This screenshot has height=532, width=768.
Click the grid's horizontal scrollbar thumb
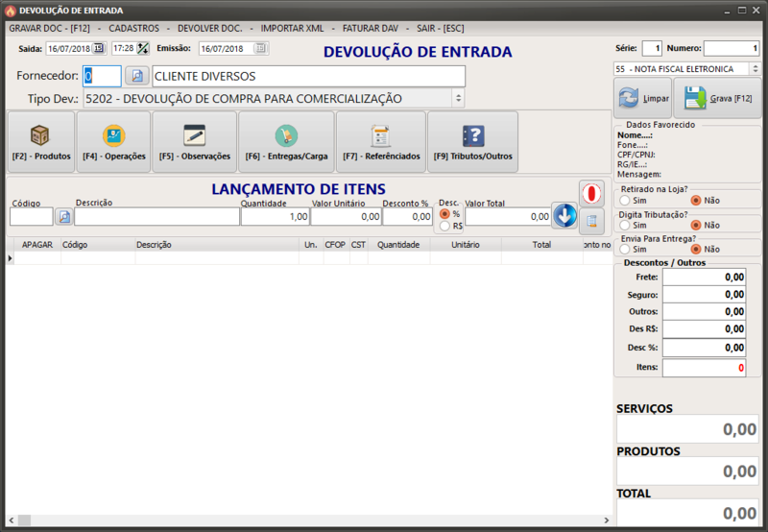[x=25, y=520]
